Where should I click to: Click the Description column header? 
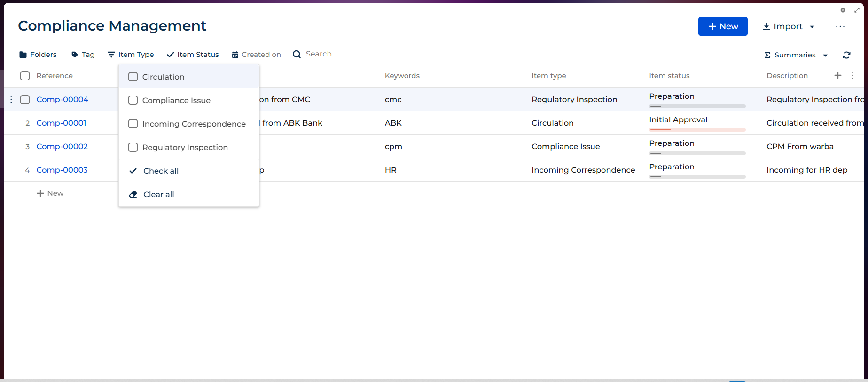point(787,76)
